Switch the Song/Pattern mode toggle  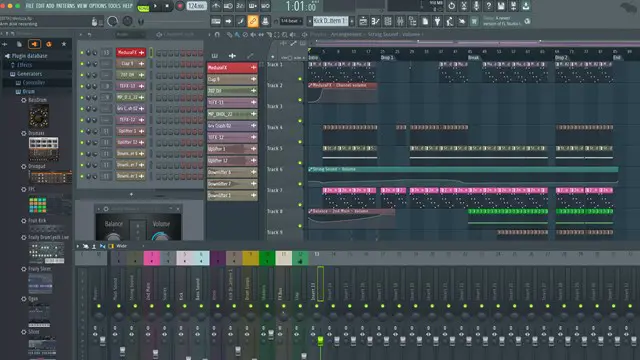[143, 7]
